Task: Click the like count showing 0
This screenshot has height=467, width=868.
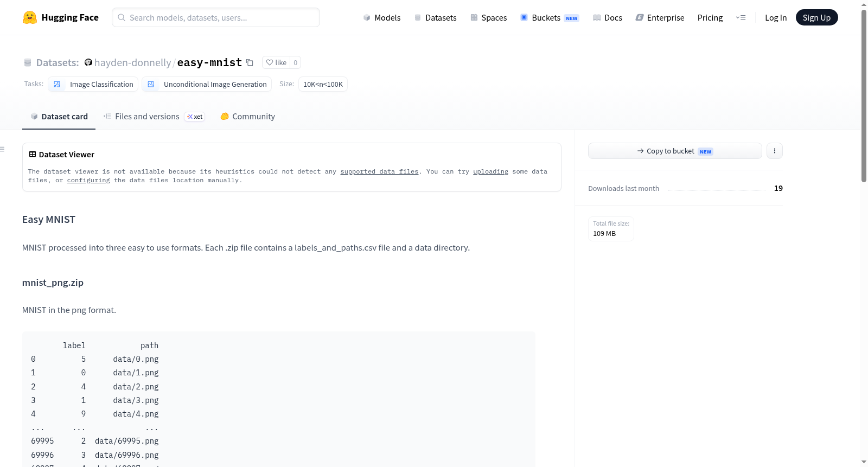Action: (295, 62)
